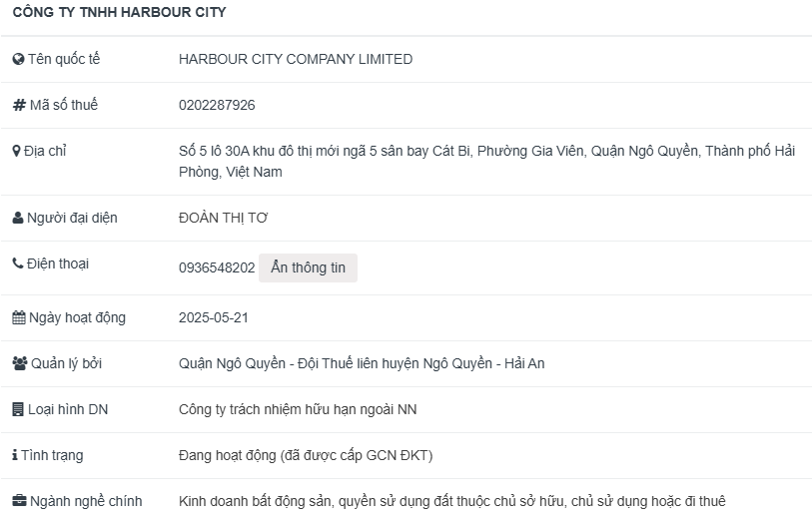
Task: Click the calendar icon beside Ngày hoạt động
Action: pyautogui.click(x=19, y=317)
